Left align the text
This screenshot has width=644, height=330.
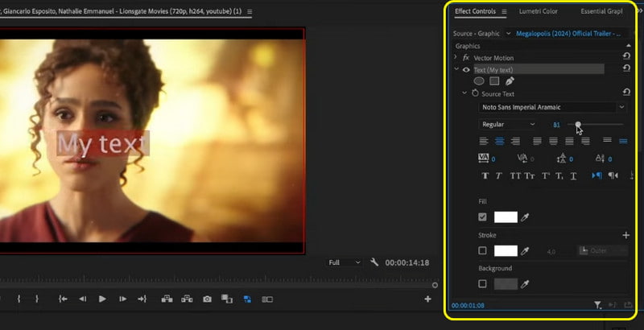pyautogui.click(x=484, y=141)
